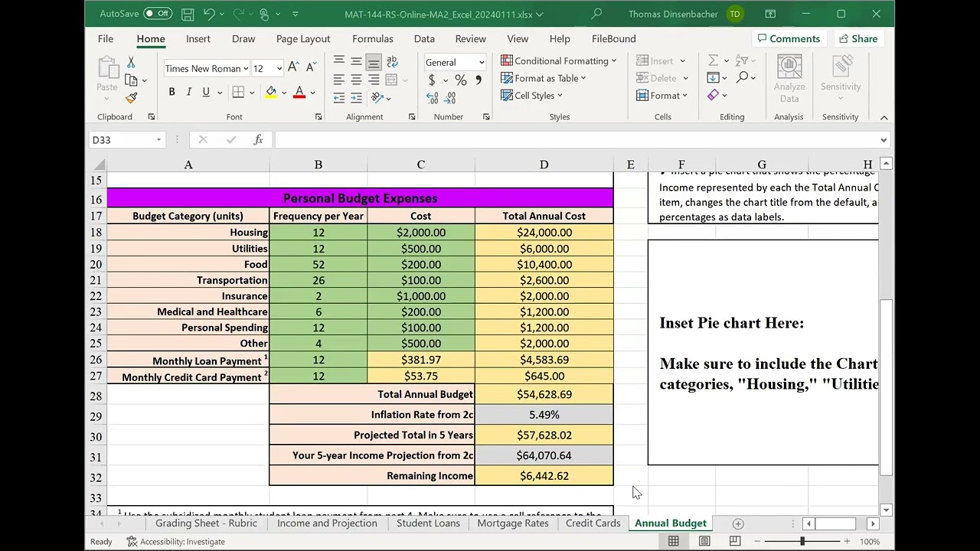Click the Clear eraser icon
Image resolution: width=980 pixels, height=551 pixels.
point(713,95)
